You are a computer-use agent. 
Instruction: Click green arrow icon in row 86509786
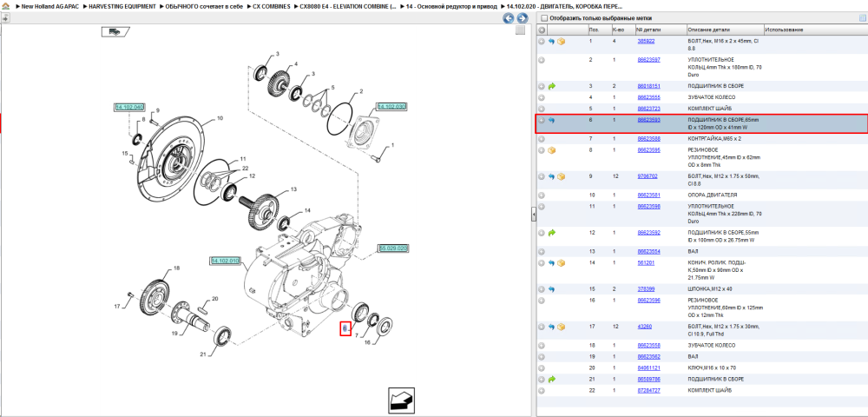551,379
